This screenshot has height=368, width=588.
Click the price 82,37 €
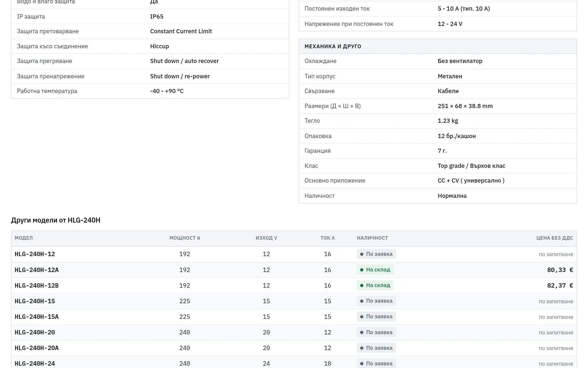(560, 286)
